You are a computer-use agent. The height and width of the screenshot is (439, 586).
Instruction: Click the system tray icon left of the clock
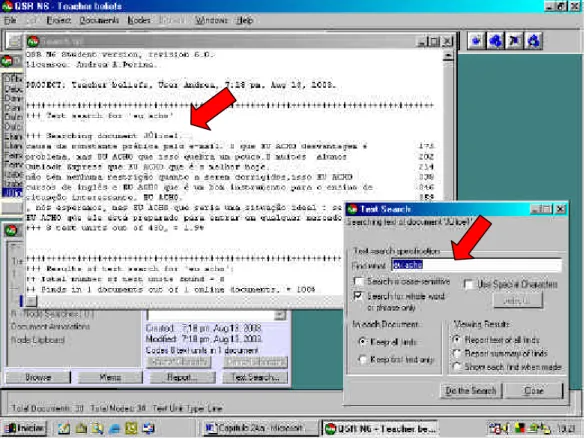pyautogui.click(x=545, y=428)
